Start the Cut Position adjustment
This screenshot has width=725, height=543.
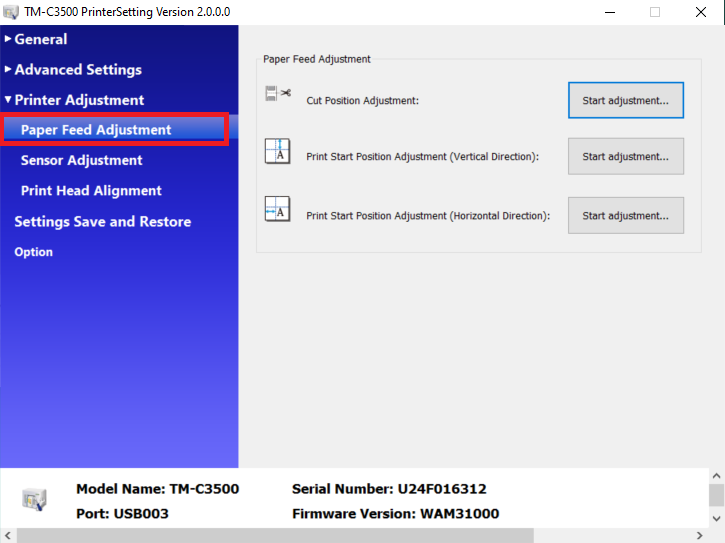coord(626,100)
